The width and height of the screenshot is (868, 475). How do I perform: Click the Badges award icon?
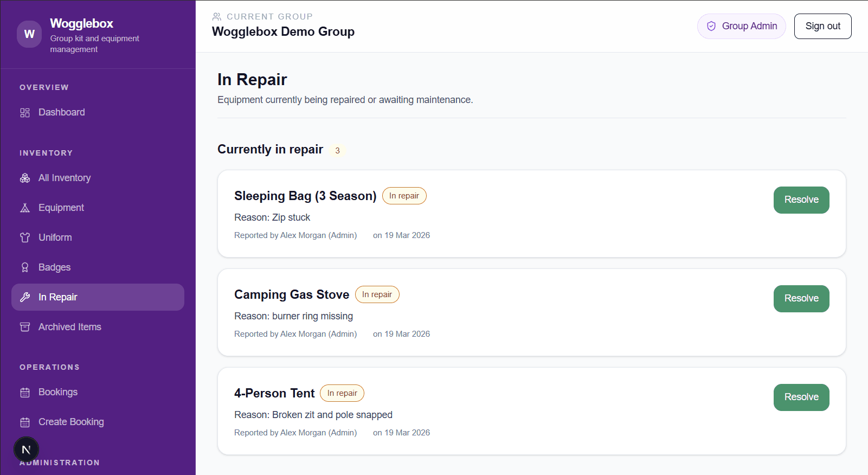click(x=25, y=267)
